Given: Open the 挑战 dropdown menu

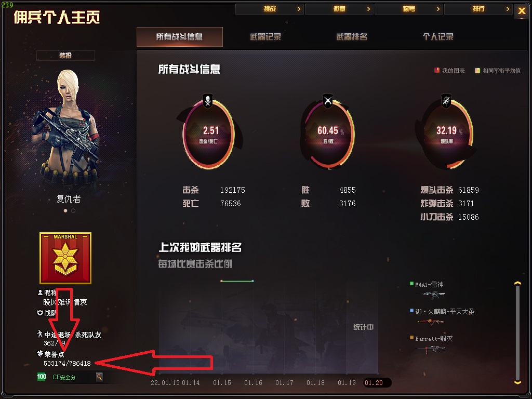Looking at the screenshot, I should (x=269, y=9).
